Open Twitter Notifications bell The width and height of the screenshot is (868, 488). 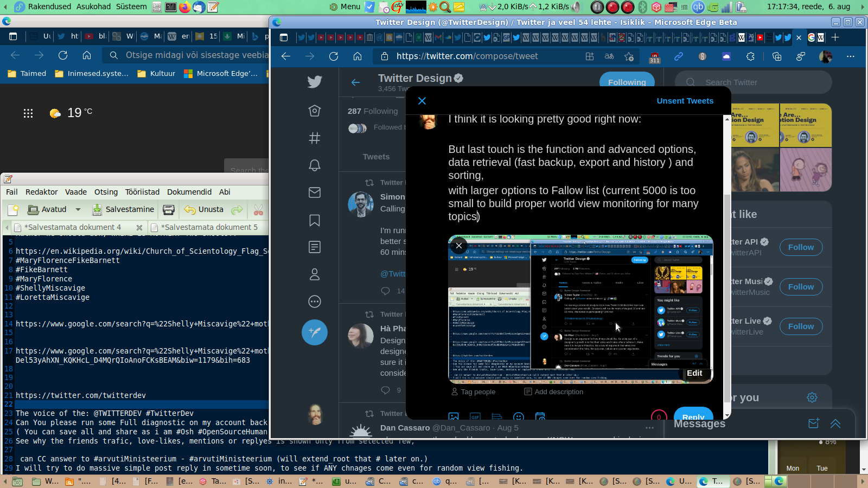click(315, 165)
